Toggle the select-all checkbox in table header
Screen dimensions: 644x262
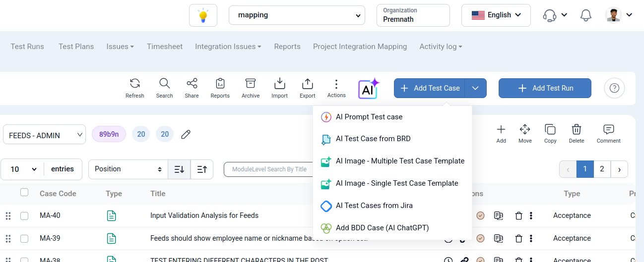click(24, 193)
